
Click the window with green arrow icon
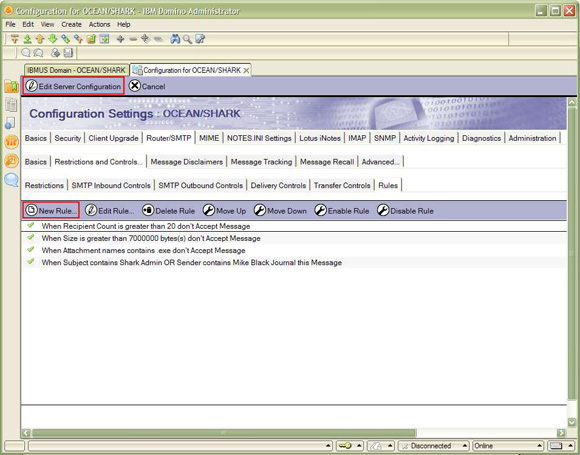pyautogui.click(x=104, y=39)
